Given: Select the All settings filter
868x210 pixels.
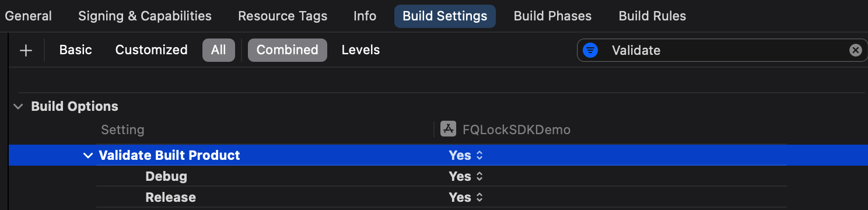Looking at the screenshot, I should coord(219,50).
